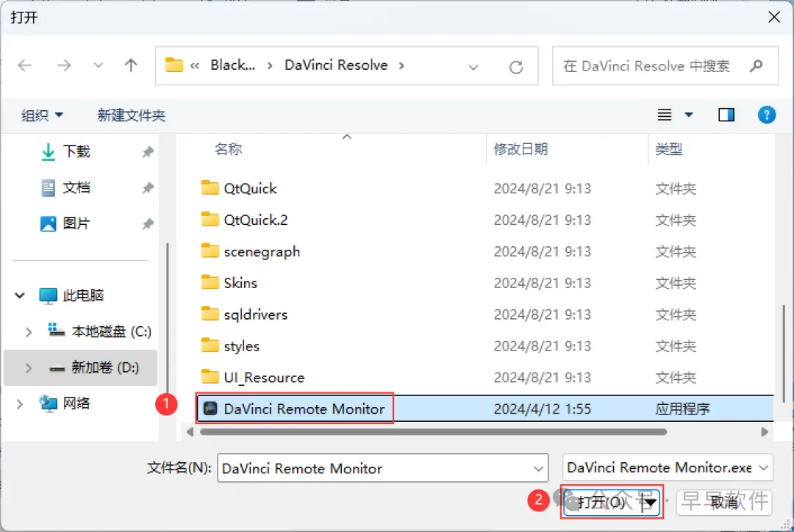Go back with the left arrow
The width and height of the screenshot is (794, 532).
point(24,65)
